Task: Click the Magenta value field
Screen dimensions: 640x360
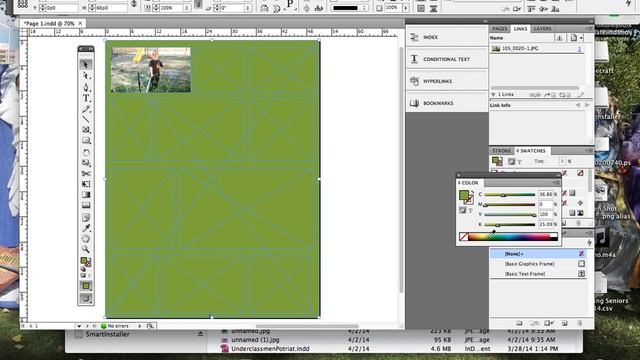Action: click(x=545, y=204)
